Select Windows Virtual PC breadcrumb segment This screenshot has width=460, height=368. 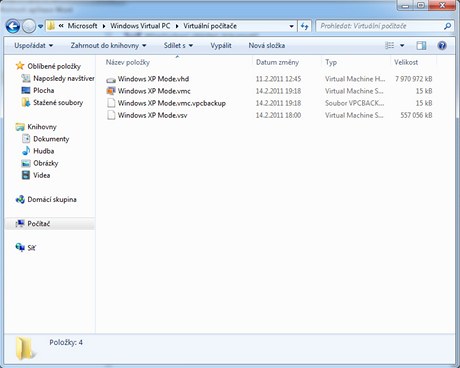click(140, 26)
